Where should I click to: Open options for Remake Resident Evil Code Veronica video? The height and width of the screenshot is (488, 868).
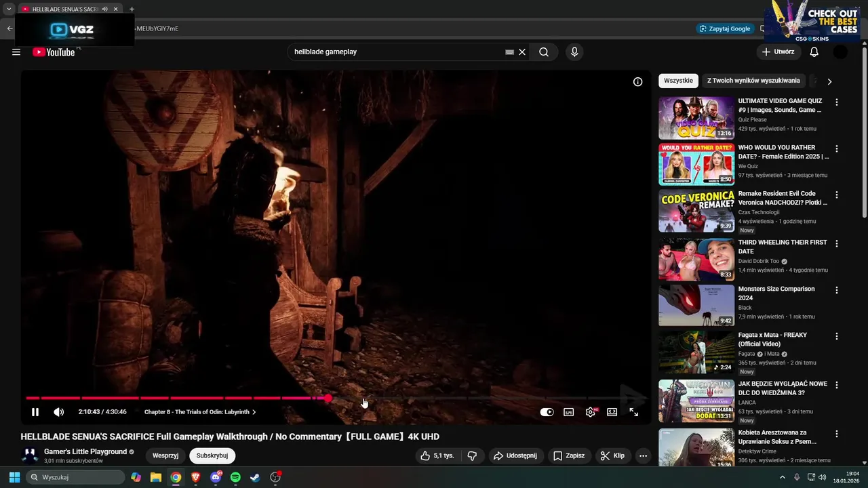point(837,195)
